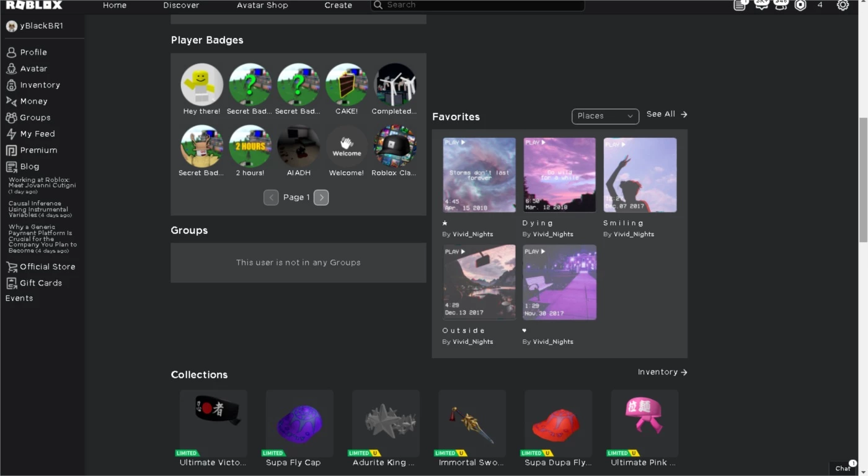868x476 pixels.
Task: Open the Adurite King item
Action: pos(386,423)
